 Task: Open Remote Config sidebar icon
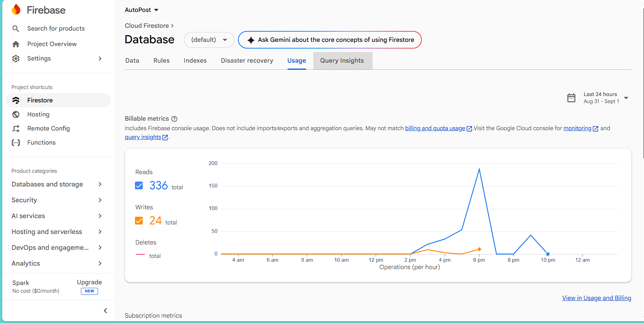pos(16,128)
